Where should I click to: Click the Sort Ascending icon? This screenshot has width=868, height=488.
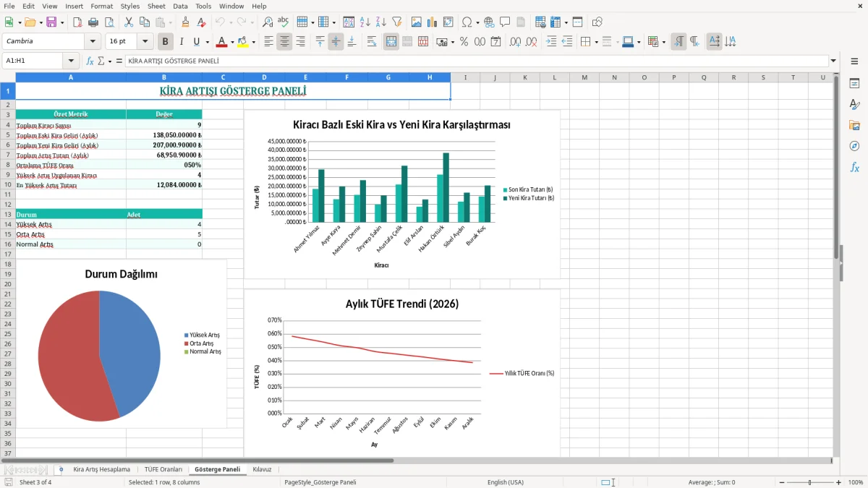(365, 22)
